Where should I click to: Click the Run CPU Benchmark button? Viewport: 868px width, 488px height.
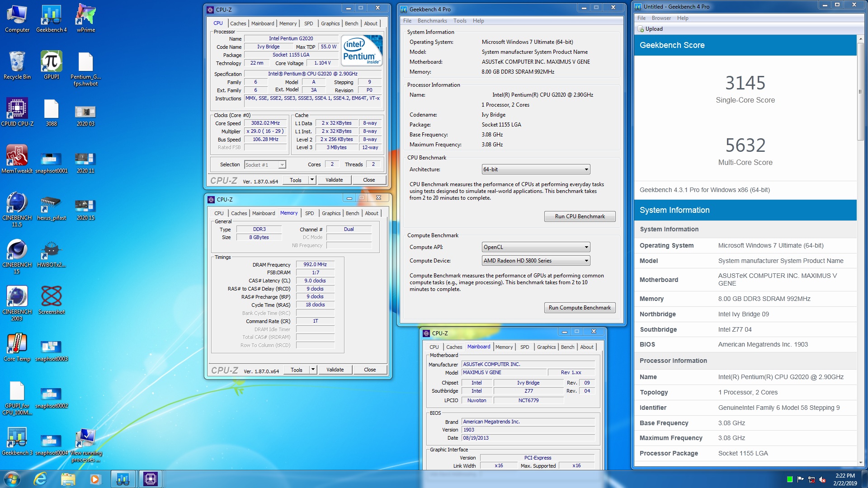[x=580, y=216]
